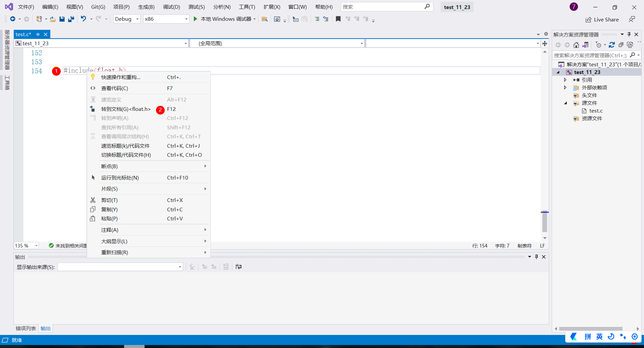The height and width of the screenshot is (348, 644).
Task: Toggle IME Pinyin mode button
Action: click(x=588, y=337)
